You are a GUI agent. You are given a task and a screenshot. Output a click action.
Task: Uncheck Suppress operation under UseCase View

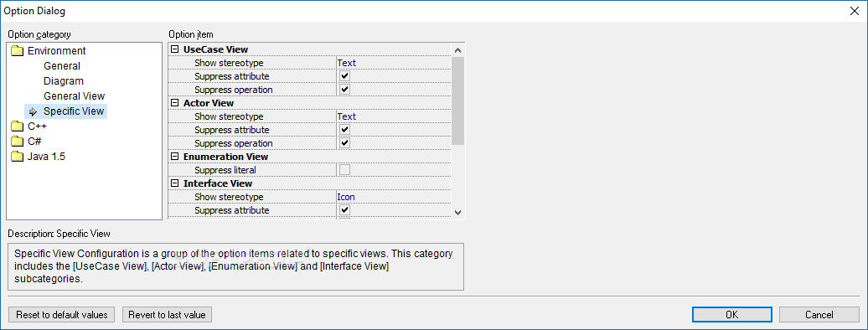[x=345, y=89]
